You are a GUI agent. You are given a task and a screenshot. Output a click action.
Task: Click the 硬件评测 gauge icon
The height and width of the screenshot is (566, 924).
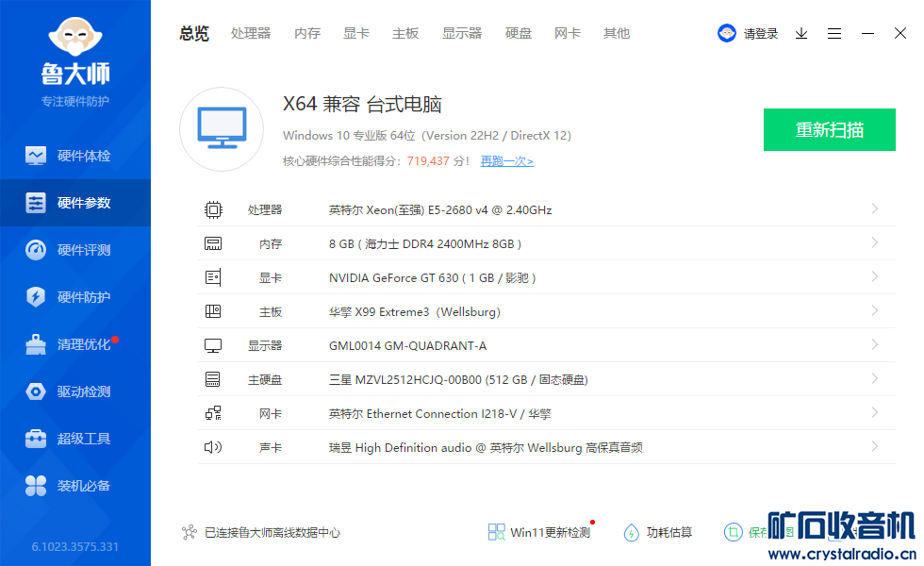pyautogui.click(x=36, y=250)
